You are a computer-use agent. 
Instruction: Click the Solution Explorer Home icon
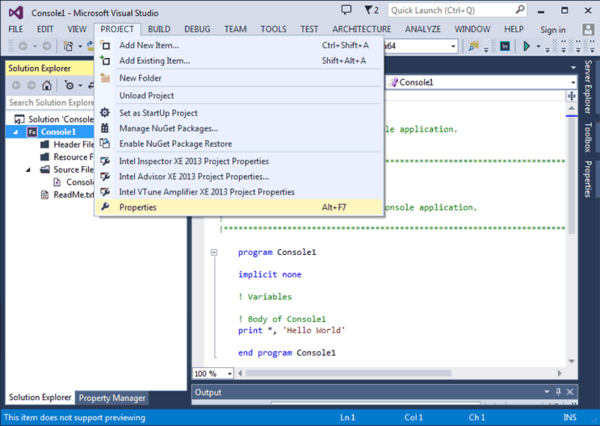tap(46, 86)
